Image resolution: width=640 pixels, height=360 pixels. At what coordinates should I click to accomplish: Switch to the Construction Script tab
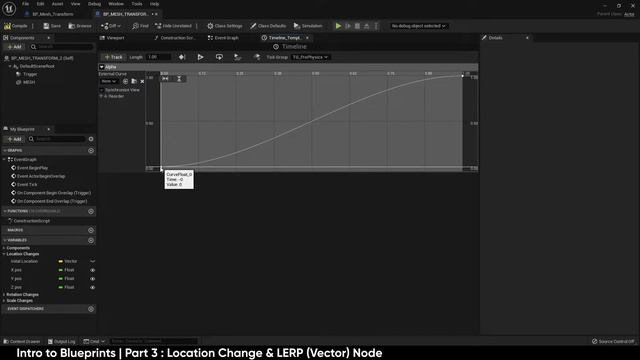pyautogui.click(x=175, y=38)
